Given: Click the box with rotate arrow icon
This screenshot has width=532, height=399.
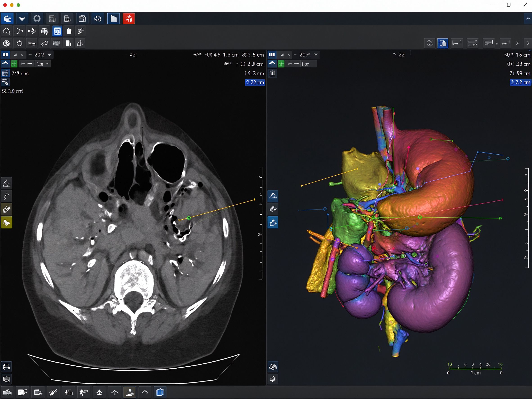Looking at the screenshot, I should (x=80, y=43).
